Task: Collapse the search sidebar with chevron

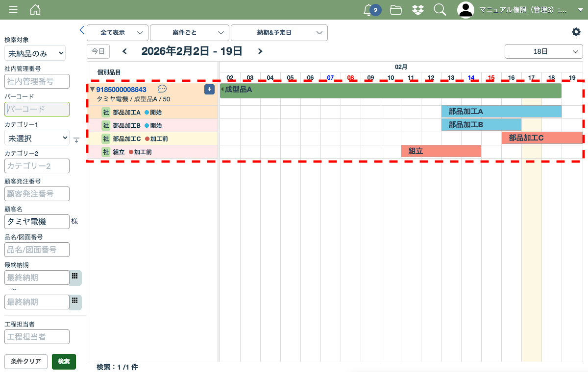Action: pyautogui.click(x=82, y=30)
